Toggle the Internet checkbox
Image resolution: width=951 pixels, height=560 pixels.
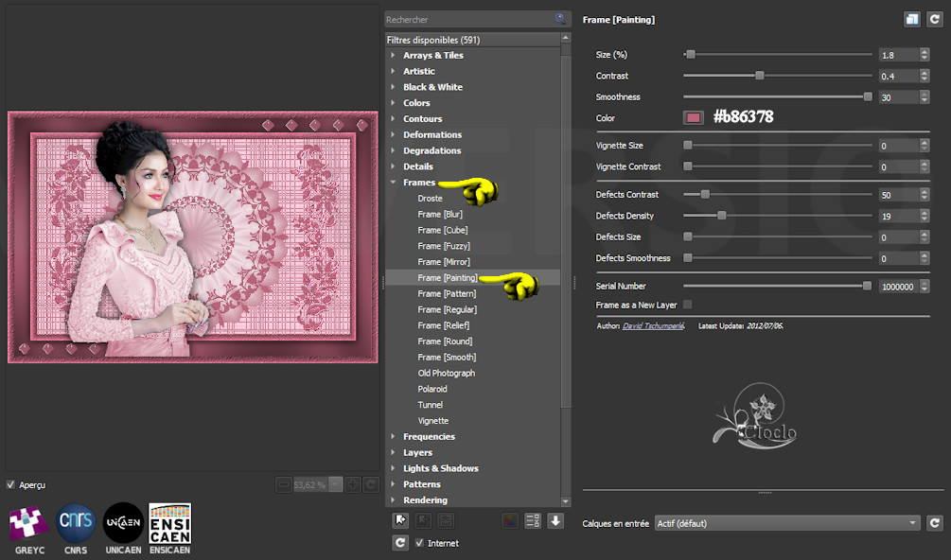[x=420, y=543]
